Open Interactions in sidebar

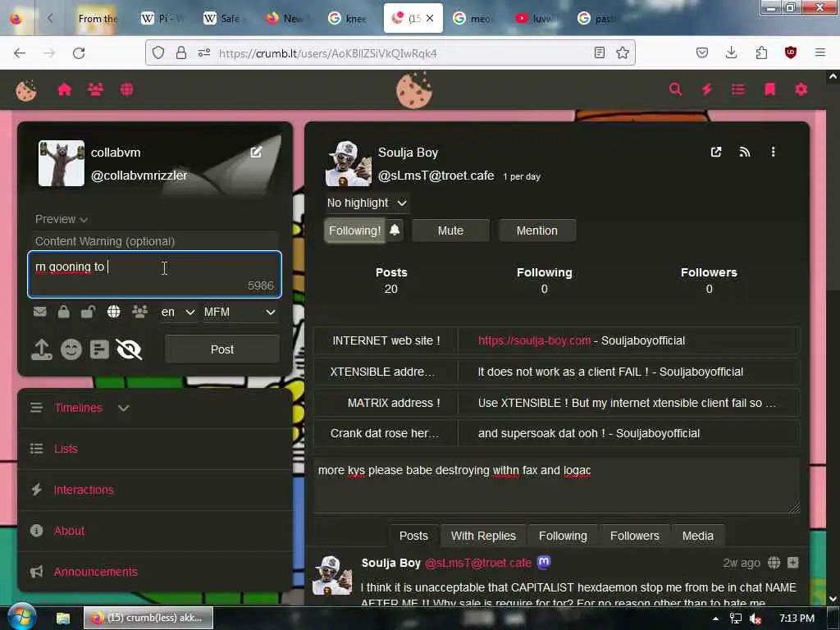pyautogui.click(x=84, y=490)
